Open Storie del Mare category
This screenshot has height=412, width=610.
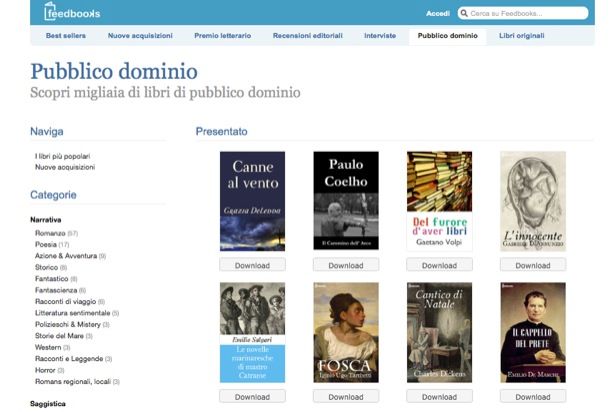pos(59,336)
